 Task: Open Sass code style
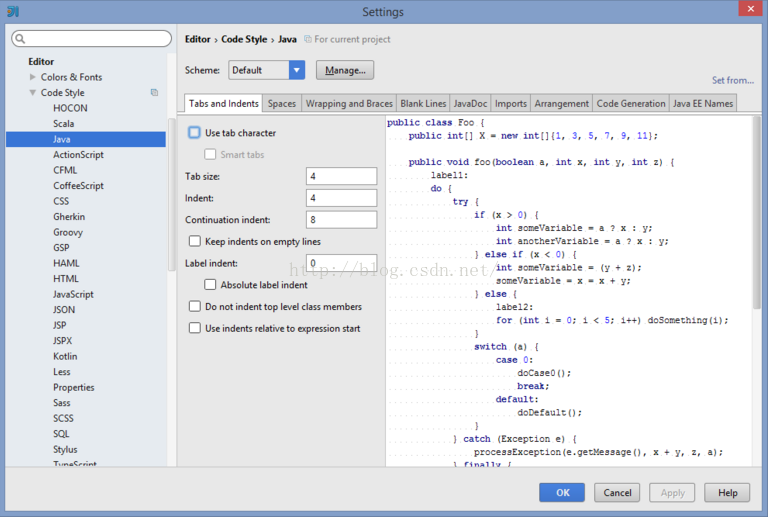(62, 403)
